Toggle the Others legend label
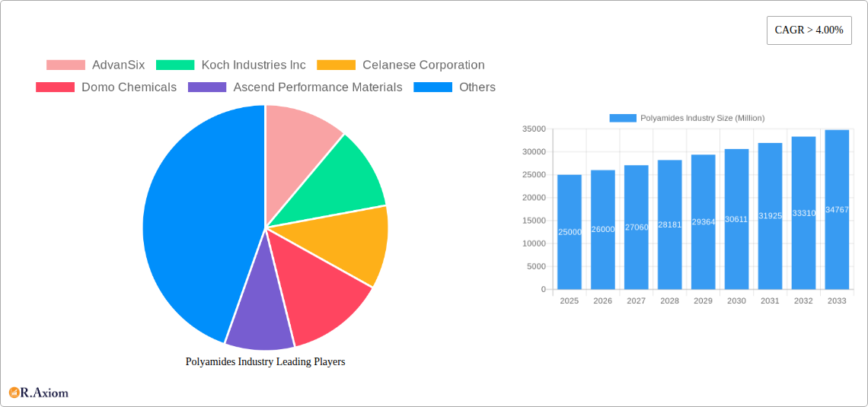 (477, 87)
